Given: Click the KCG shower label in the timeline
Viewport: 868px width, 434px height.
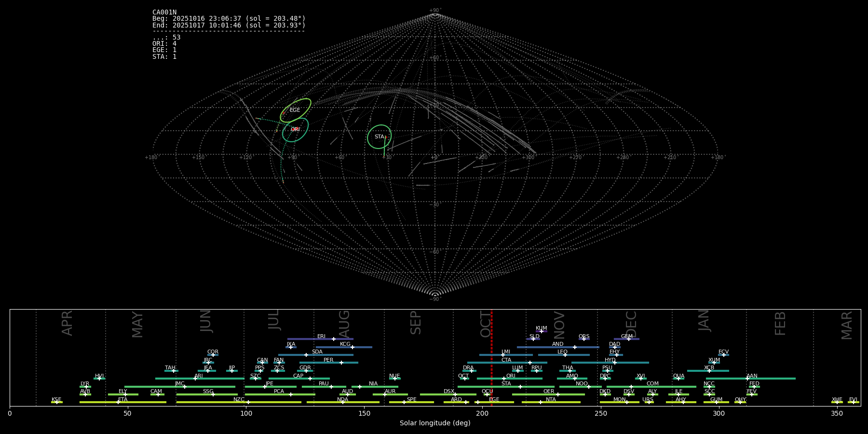Looking at the screenshot, I should coord(345,344).
